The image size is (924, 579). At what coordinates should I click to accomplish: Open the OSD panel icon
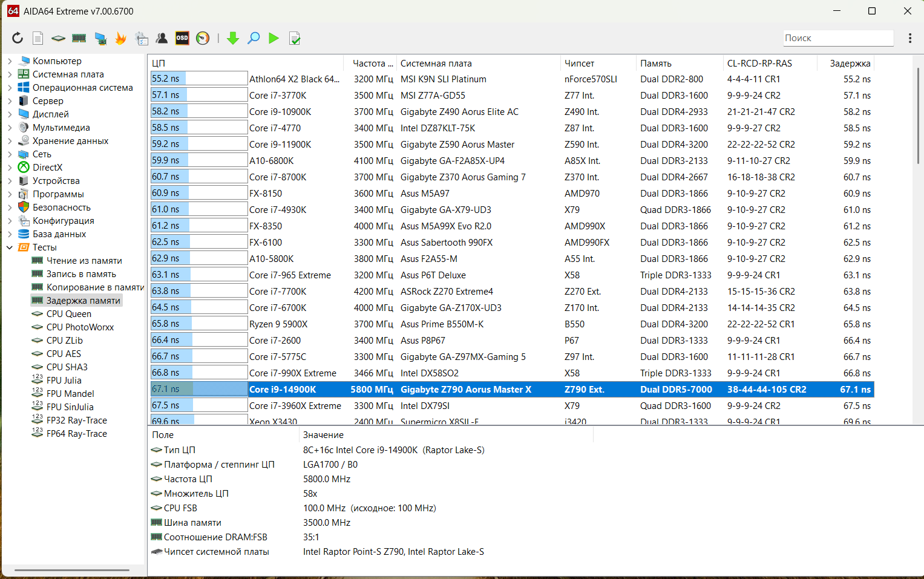coord(182,38)
